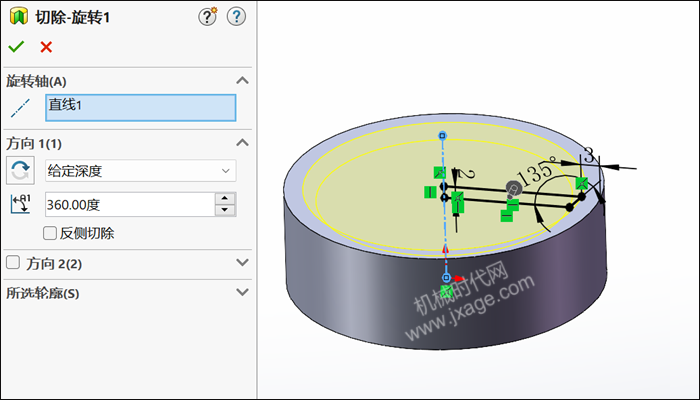The image size is (700, 400).
Task: Click the green relation icon below the axis
Action: [x=446, y=292]
